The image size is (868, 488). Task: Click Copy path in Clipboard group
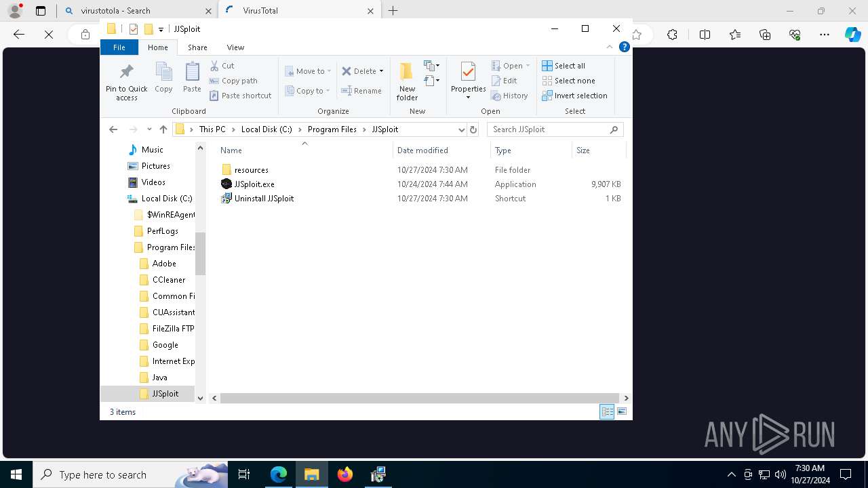point(233,81)
